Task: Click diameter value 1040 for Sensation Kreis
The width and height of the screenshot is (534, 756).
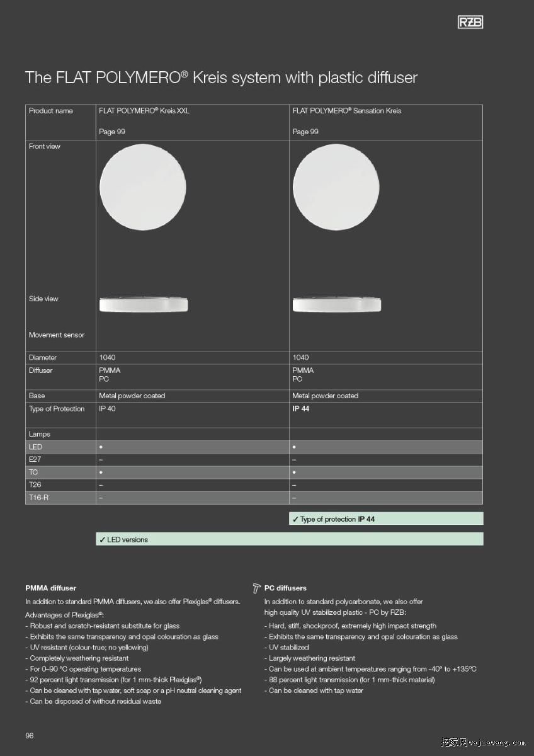Action: coord(301,358)
